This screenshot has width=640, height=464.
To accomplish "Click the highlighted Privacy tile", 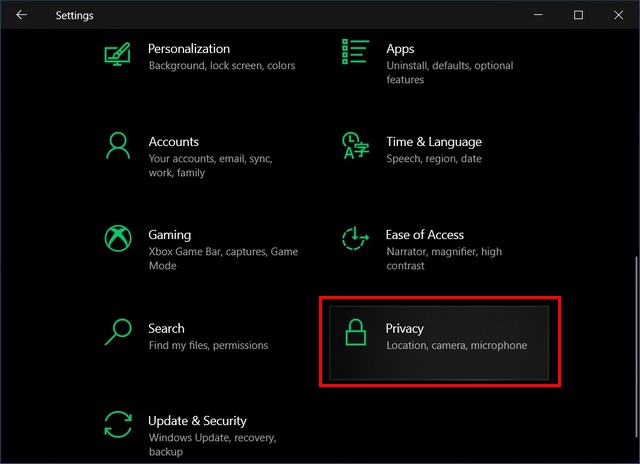I will (439, 343).
